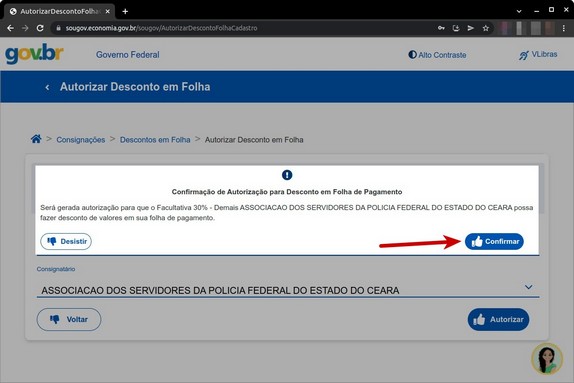Select the ASSOCIACAO DOS SERVIDORES consignatário field

(288, 290)
